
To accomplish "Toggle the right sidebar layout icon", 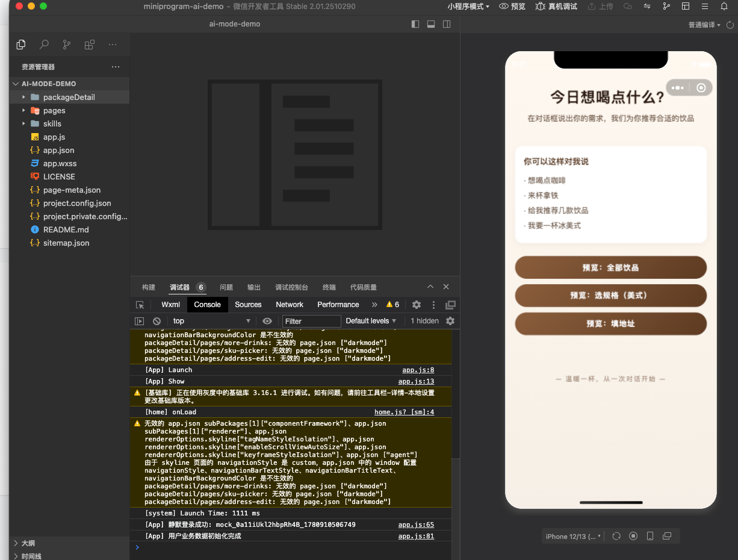I will (x=447, y=24).
